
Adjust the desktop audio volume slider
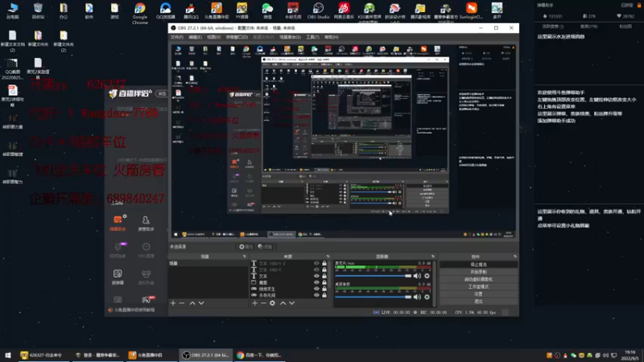(374, 297)
